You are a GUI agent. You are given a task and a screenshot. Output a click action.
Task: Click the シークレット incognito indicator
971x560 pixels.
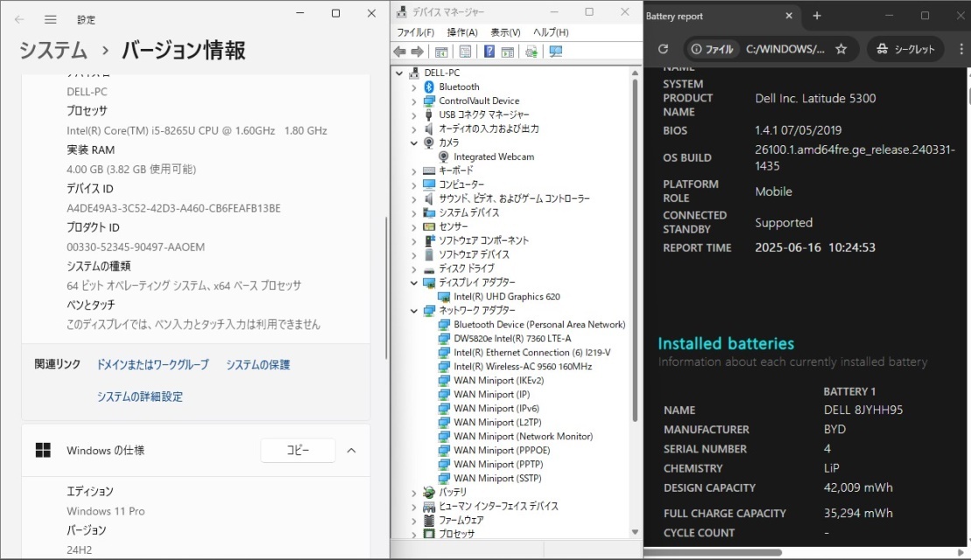905,49
